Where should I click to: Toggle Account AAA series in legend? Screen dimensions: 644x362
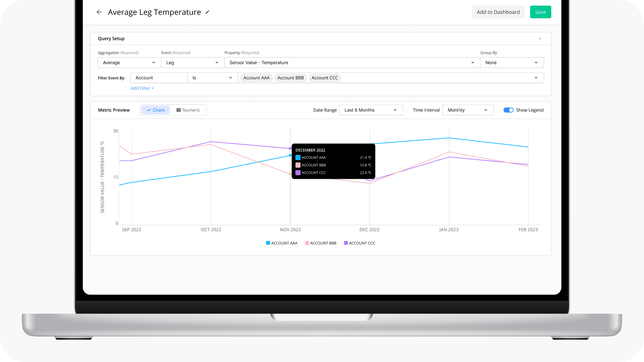[281, 243]
